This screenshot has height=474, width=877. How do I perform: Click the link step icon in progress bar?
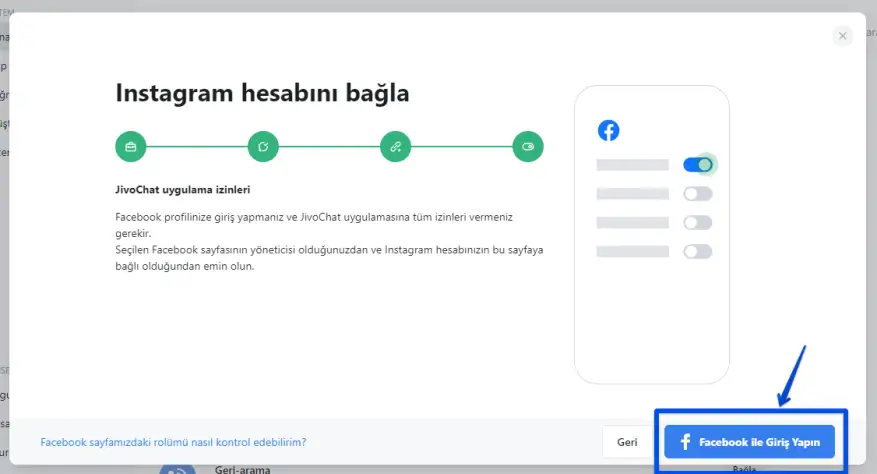tap(395, 147)
